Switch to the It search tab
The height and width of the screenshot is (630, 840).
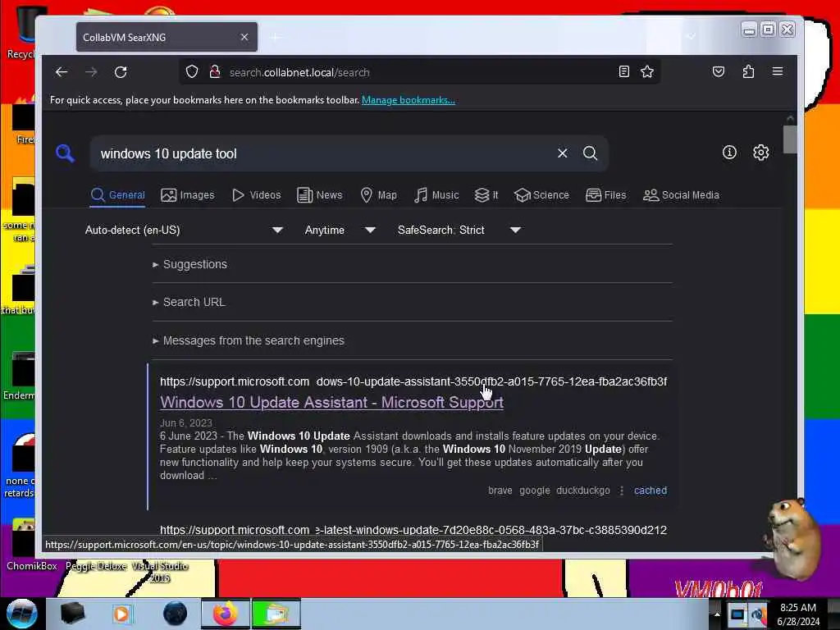click(x=486, y=195)
